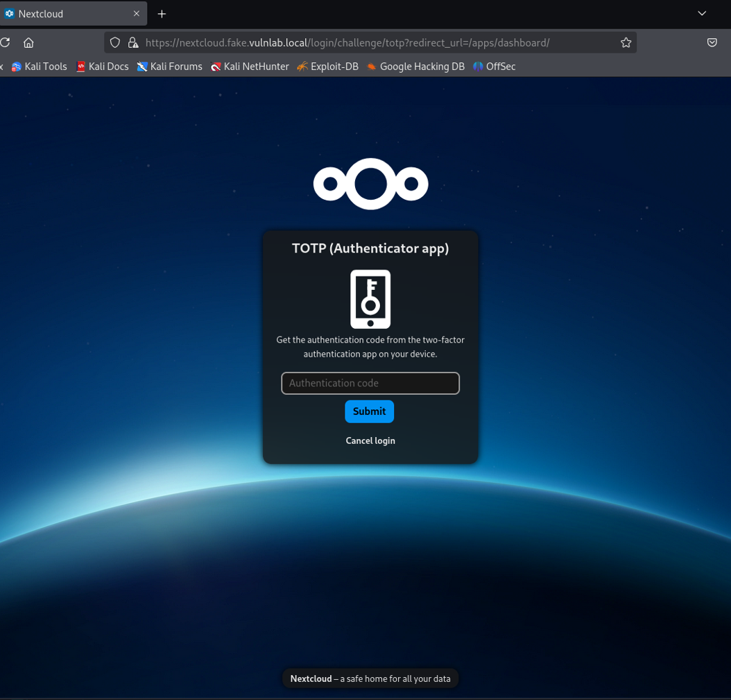Open the Kali Docs bookmark

(103, 67)
